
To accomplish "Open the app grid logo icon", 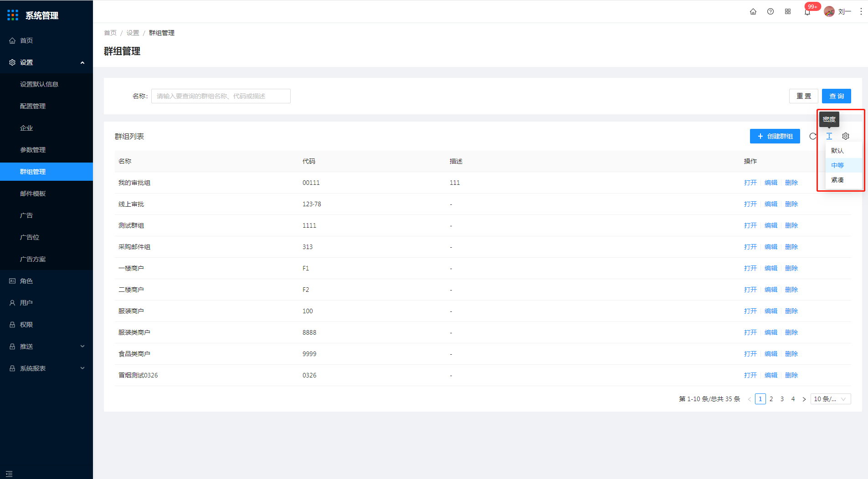I will pos(13,15).
